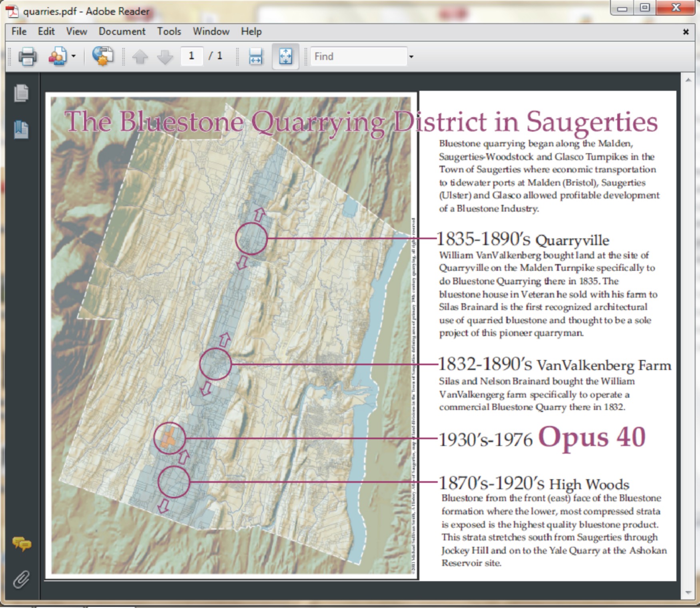Viewport: 700px width, 608px height.
Task: Go to previous page arrow
Action: pyautogui.click(x=140, y=57)
